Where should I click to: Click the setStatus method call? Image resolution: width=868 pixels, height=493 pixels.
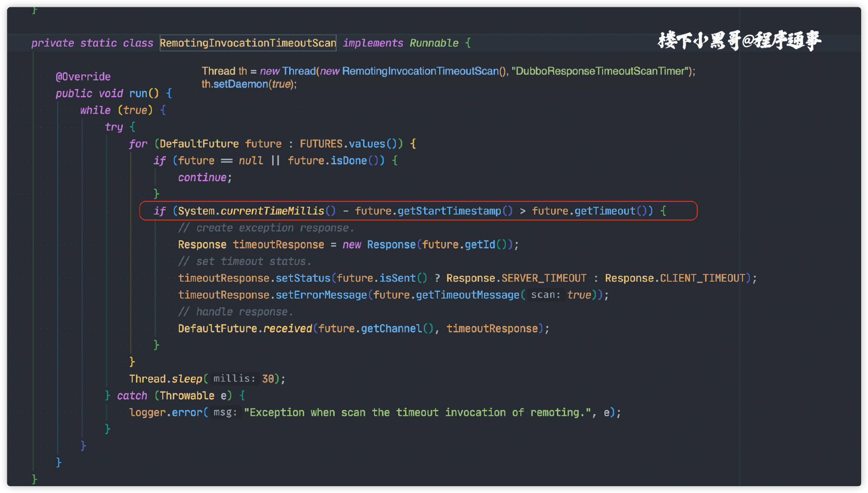pos(303,278)
